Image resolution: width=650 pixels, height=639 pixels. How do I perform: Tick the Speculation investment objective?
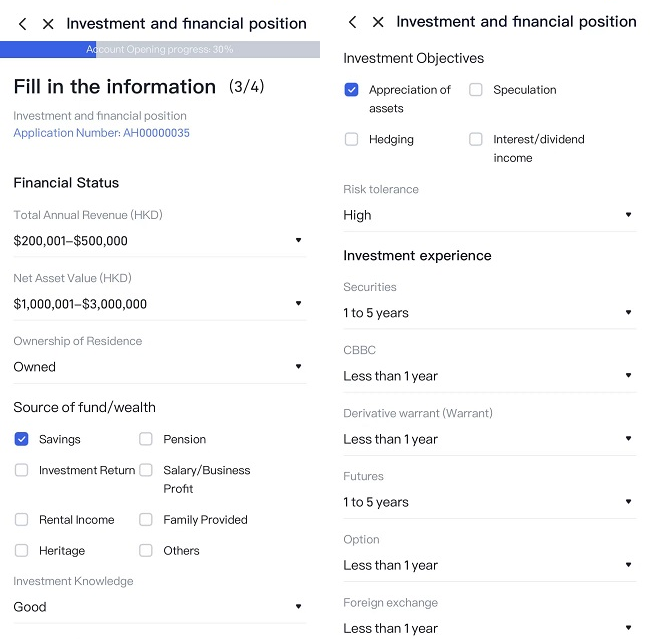(475, 90)
